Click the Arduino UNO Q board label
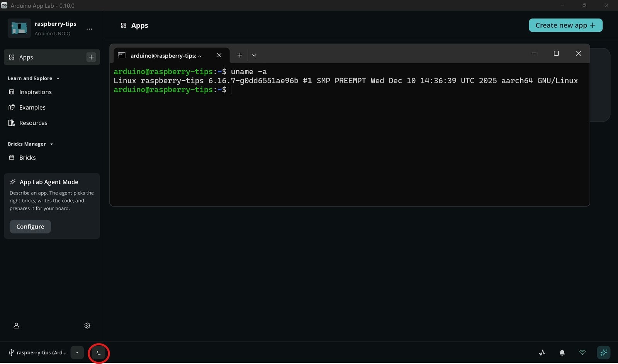This screenshot has height=364, width=618. point(53,34)
